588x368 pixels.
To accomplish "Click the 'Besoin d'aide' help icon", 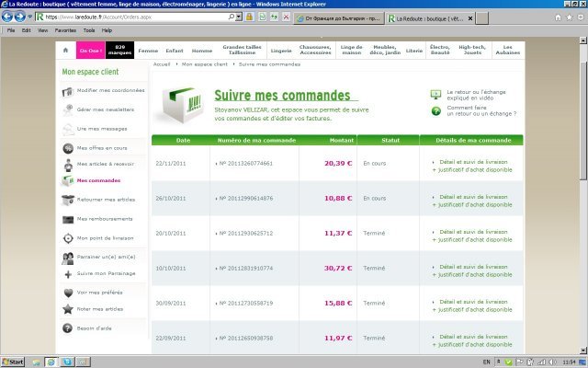I will [x=68, y=328].
